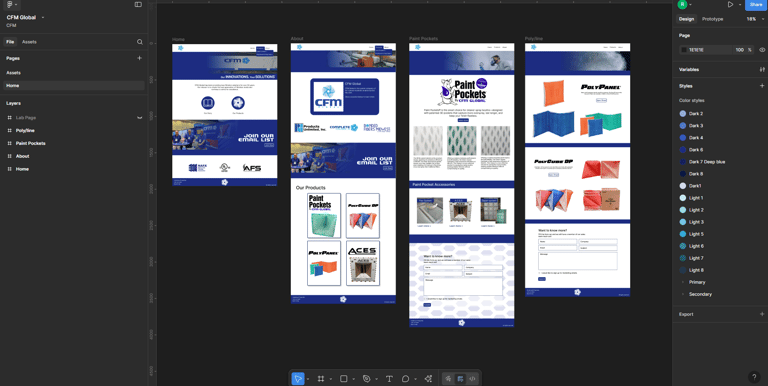This screenshot has height=386, width=768.
Task: Select the Rectangle shape tool
Action: (343, 379)
